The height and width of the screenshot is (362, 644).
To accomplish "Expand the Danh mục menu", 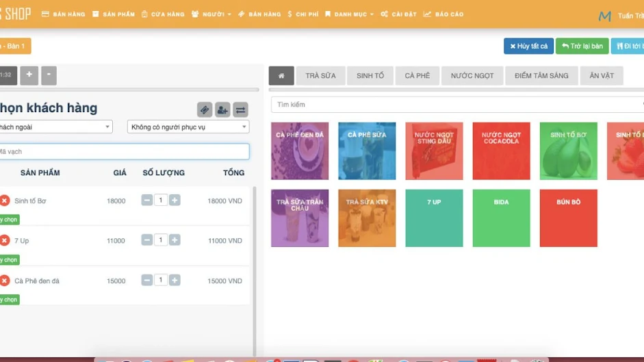I will tap(350, 14).
